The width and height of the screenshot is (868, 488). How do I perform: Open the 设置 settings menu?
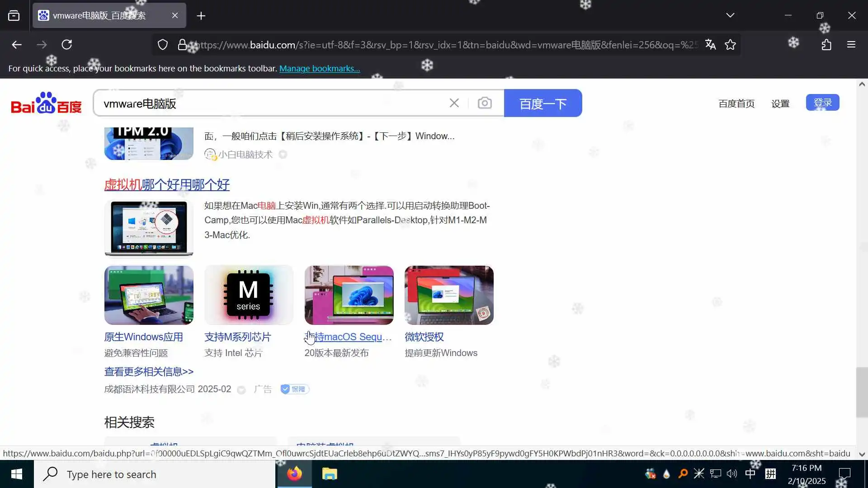[780, 103]
